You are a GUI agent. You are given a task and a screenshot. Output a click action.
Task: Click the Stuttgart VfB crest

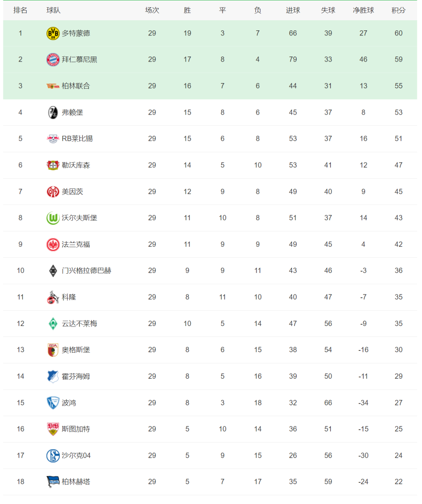[53, 429]
